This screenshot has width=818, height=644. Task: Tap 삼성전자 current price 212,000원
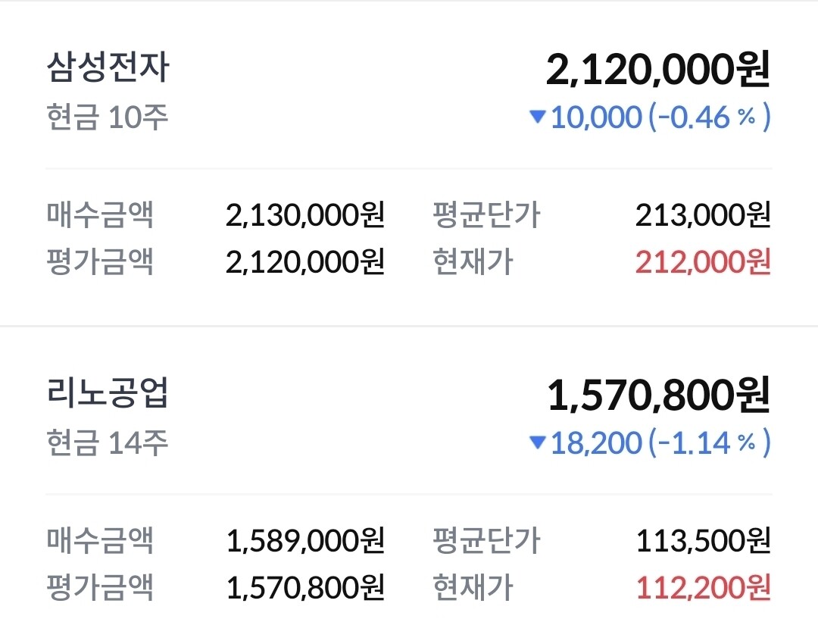703,262
